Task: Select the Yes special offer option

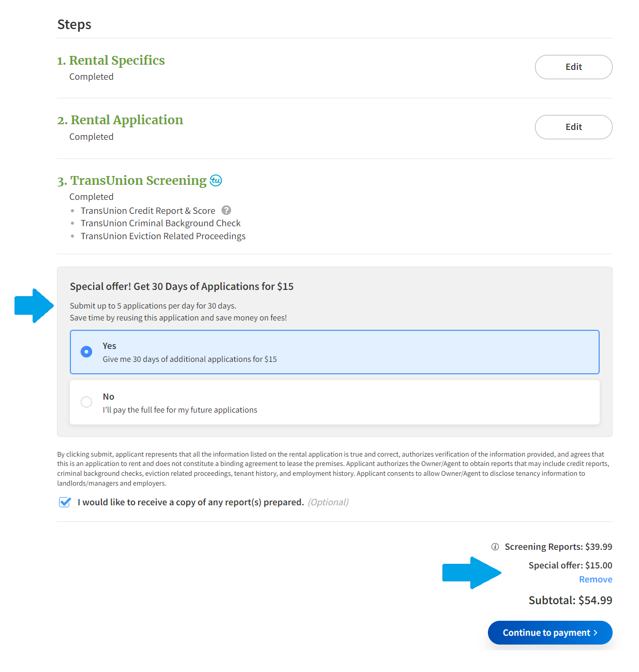Action: pyautogui.click(x=86, y=352)
